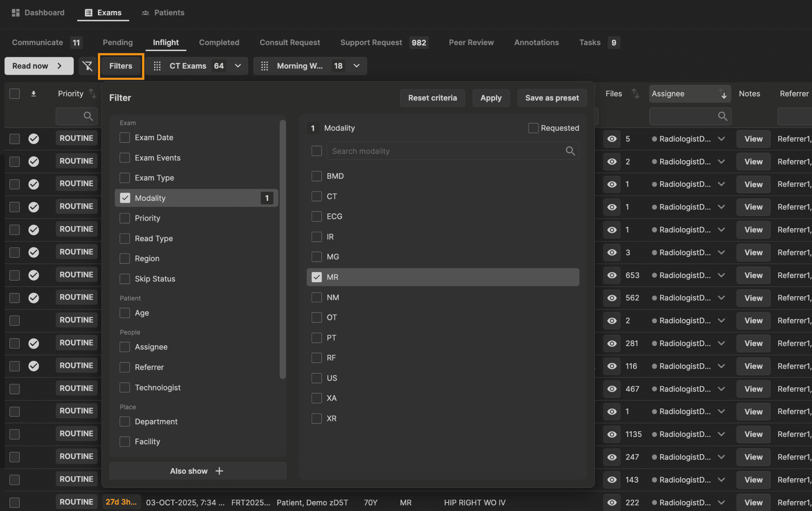Image resolution: width=812 pixels, height=511 pixels.
Task: Click the modality search magnifier icon
Action: [x=570, y=151]
